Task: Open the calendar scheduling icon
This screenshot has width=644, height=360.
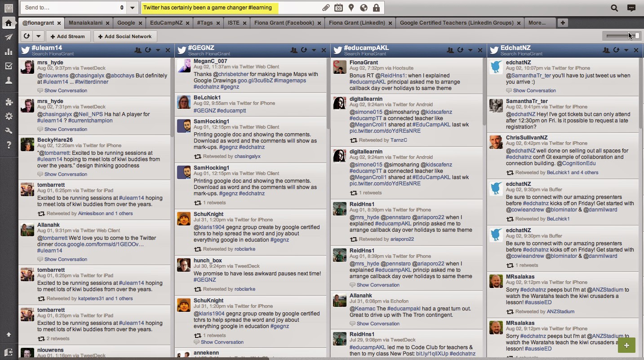Action: pos(338,8)
